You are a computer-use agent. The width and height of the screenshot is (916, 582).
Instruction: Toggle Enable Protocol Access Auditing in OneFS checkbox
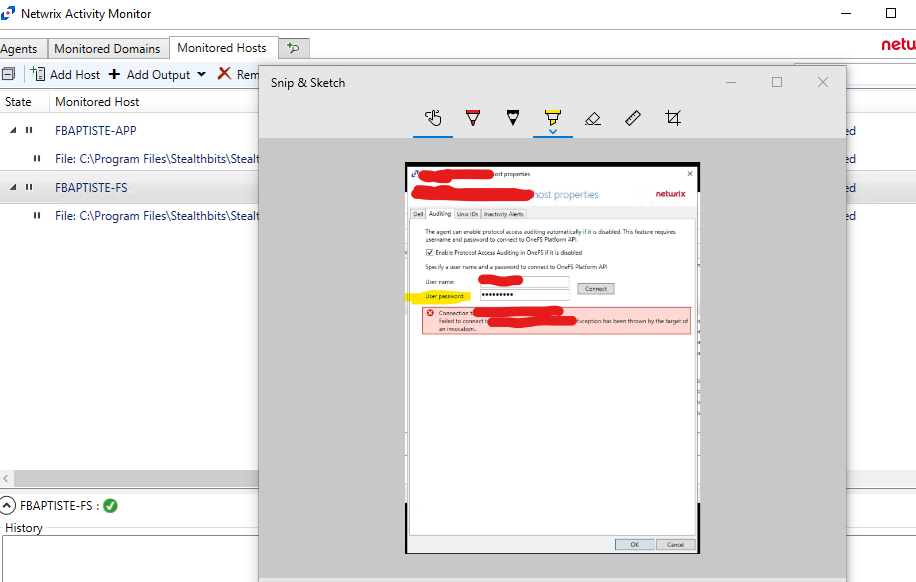pyautogui.click(x=428, y=253)
